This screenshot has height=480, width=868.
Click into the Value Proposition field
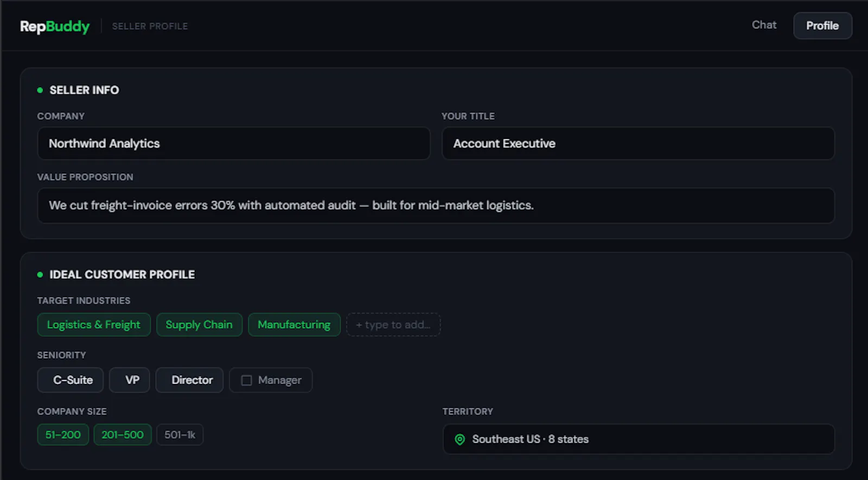coord(436,206)
